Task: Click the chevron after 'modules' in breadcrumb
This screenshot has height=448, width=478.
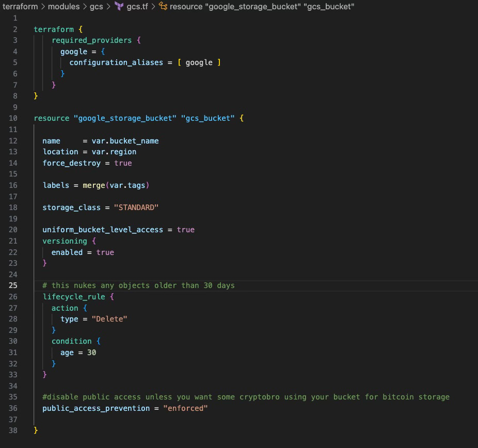Action: click(85, 6)
